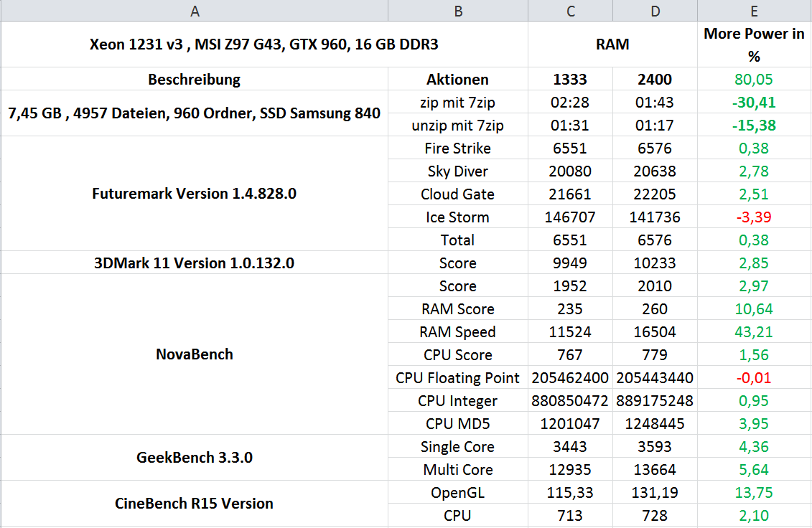The width and height of the screenshot is (812, 528).
Task: Select the 2,85 percent cell
Action: click(754, 263)
